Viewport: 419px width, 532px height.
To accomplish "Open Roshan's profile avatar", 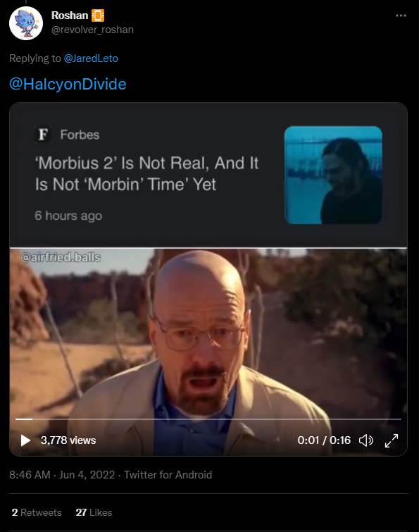I will tap(26, 23).
